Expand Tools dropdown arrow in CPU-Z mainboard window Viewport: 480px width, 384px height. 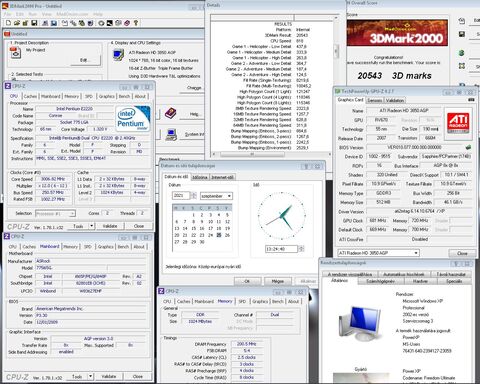[x=90, y=376]
